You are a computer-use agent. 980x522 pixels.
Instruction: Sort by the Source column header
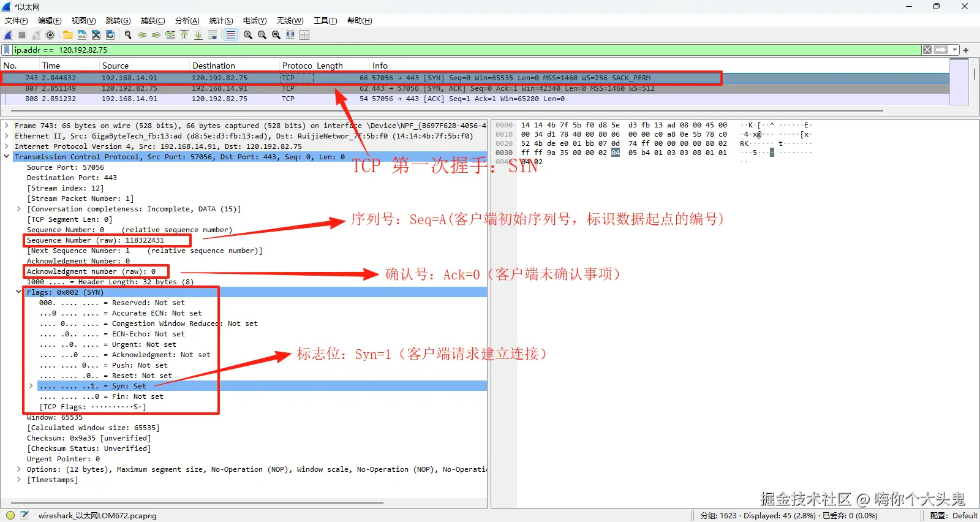pyautogui.click(x=144, y=66)
